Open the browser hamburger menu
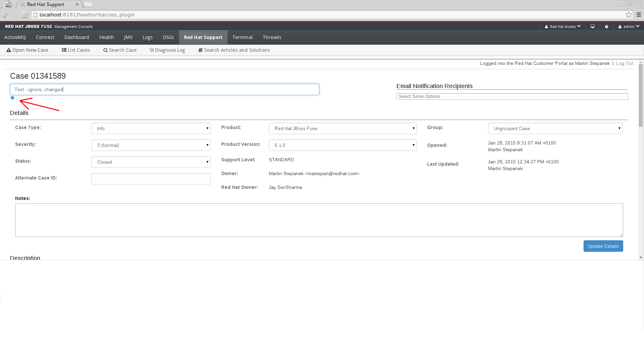The width and height of the screenshot is (644, 363). tap(639, 14)
